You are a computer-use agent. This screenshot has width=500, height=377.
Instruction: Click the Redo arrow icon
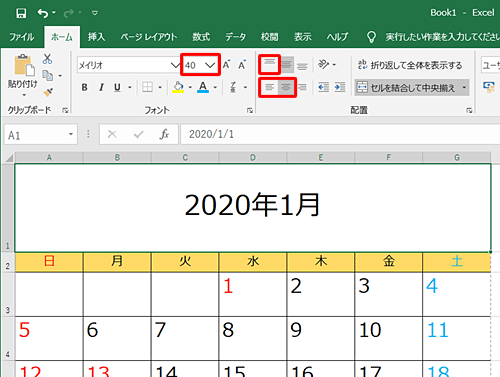pyautogui.click(x=69, y=13)
